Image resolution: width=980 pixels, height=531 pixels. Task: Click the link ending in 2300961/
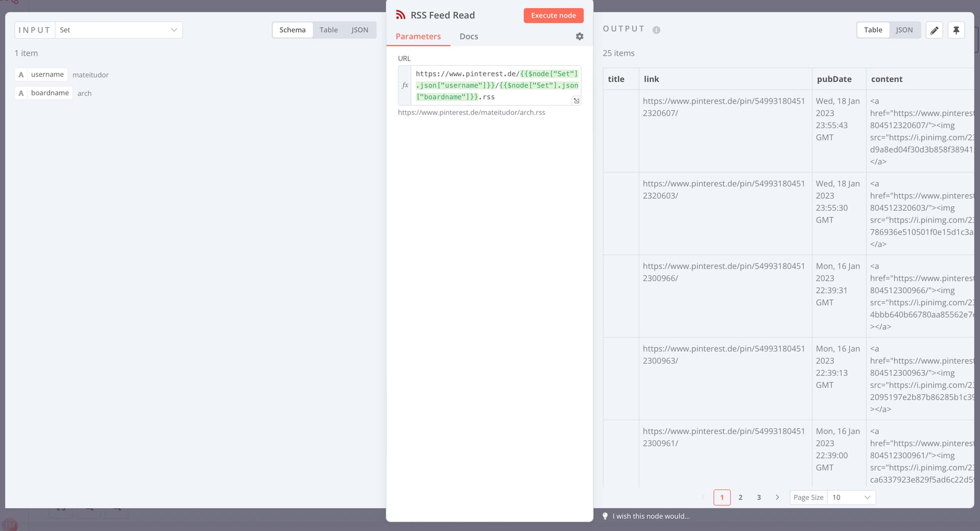click(724, 438)
